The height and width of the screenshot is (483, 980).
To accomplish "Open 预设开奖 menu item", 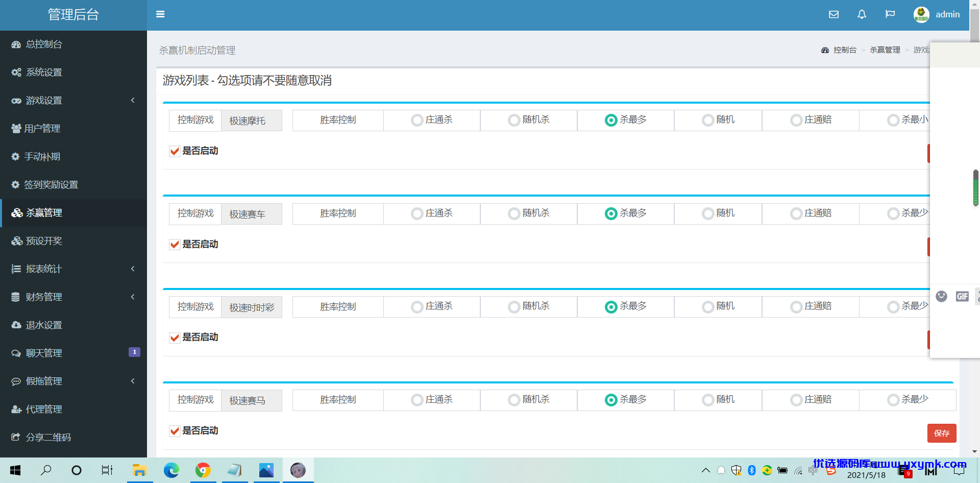I will (x=73, y=241).
